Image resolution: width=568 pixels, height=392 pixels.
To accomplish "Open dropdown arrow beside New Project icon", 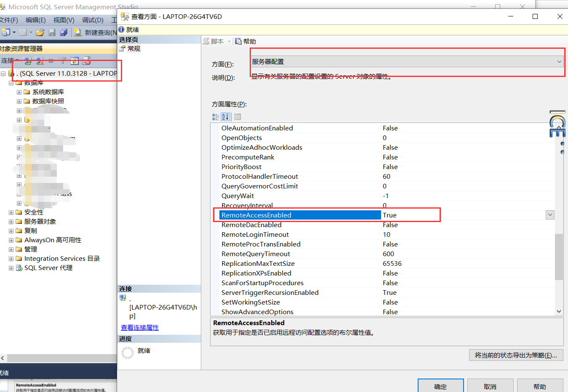I will point(14,32).
